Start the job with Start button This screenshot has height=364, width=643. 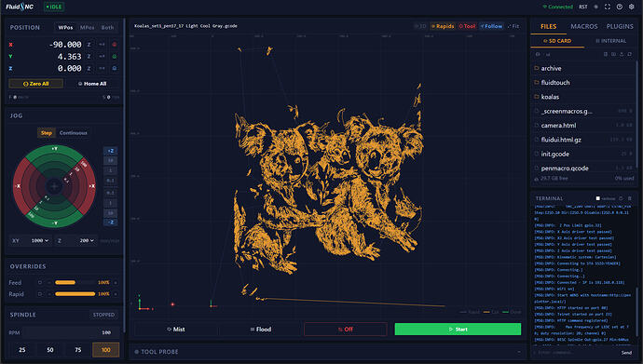click(458, 330)
